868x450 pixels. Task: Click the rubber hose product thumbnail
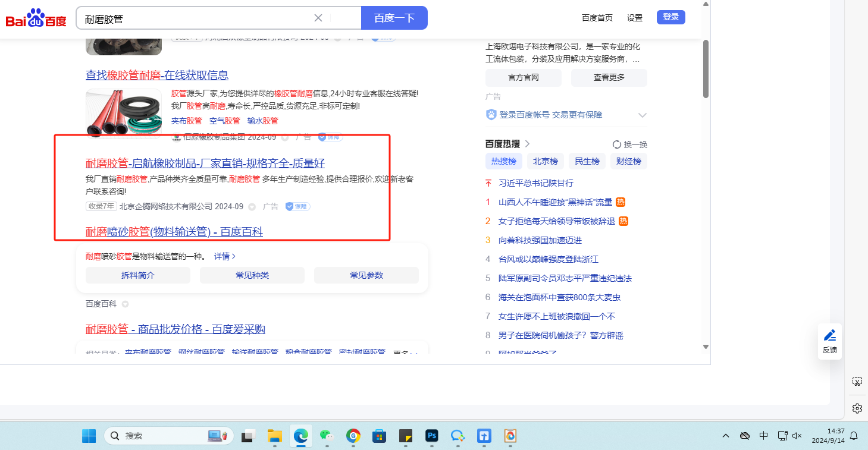click(123, 112)
